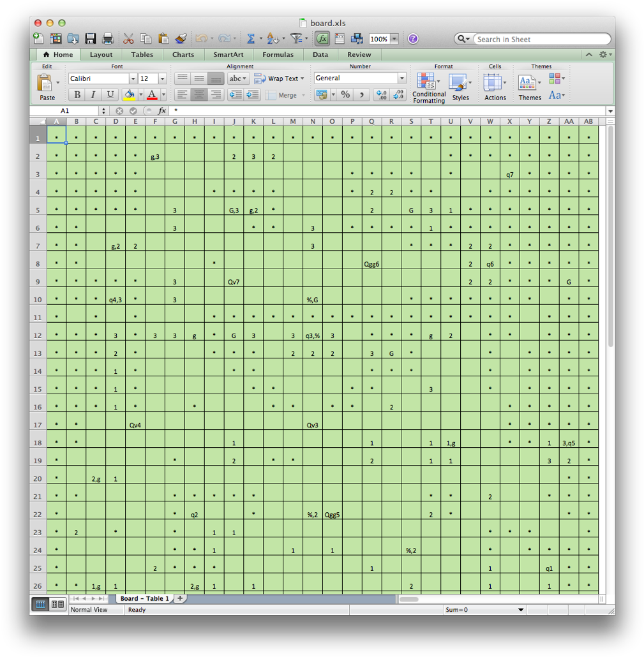The height and width of the screenshot is (657, 644).
Task: Open the Cells Actions menu
Action: tap(495, 87)
